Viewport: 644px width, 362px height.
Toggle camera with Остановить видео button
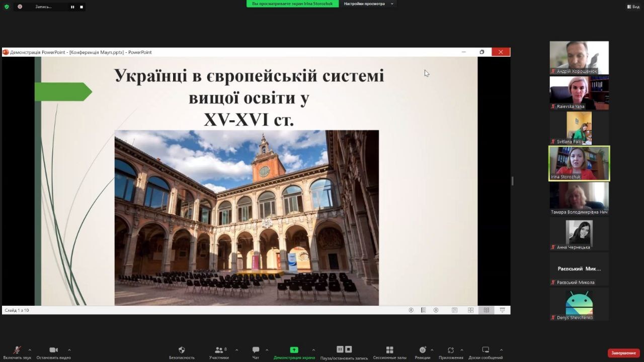[53, 350]
